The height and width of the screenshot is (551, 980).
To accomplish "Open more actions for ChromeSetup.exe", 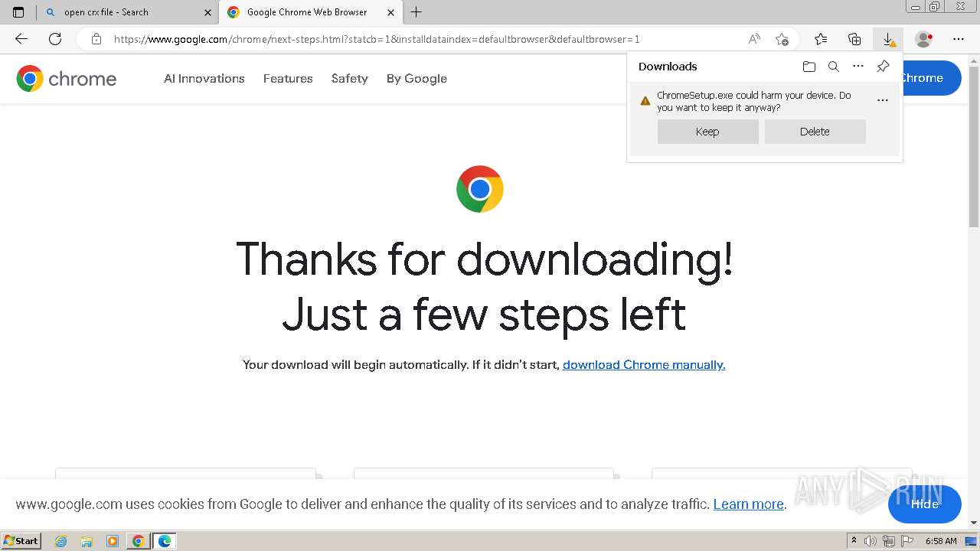I will pyautogui.click(x=883, y=100).
